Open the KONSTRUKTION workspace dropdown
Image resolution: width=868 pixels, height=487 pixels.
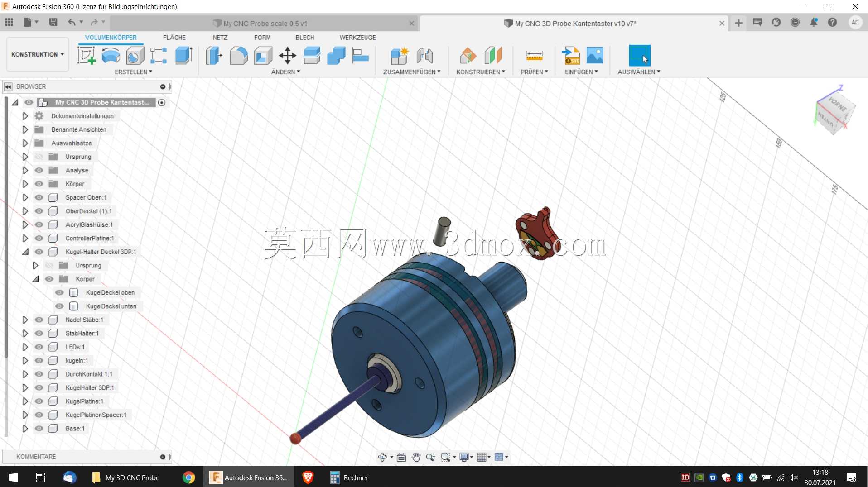38,54
